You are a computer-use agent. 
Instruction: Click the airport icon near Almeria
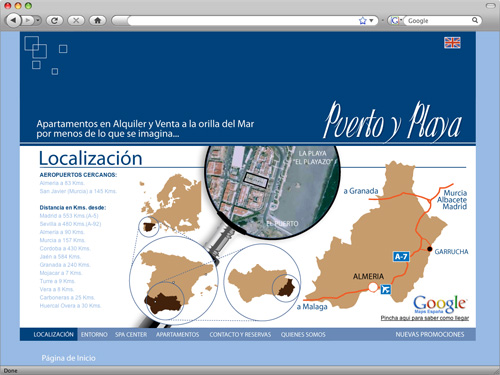(386, 289)
